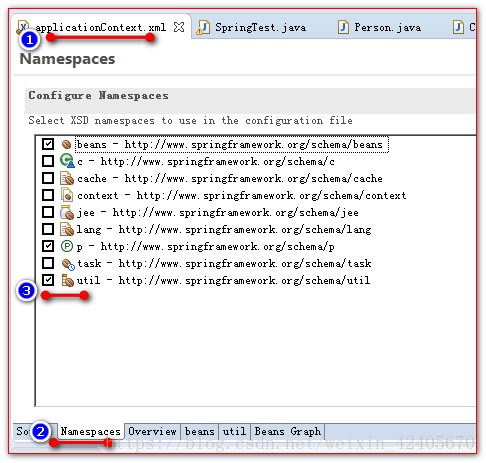486x463 pixels.
Task: Open the Overview bottom tab
Action: (x=152, y=432)
